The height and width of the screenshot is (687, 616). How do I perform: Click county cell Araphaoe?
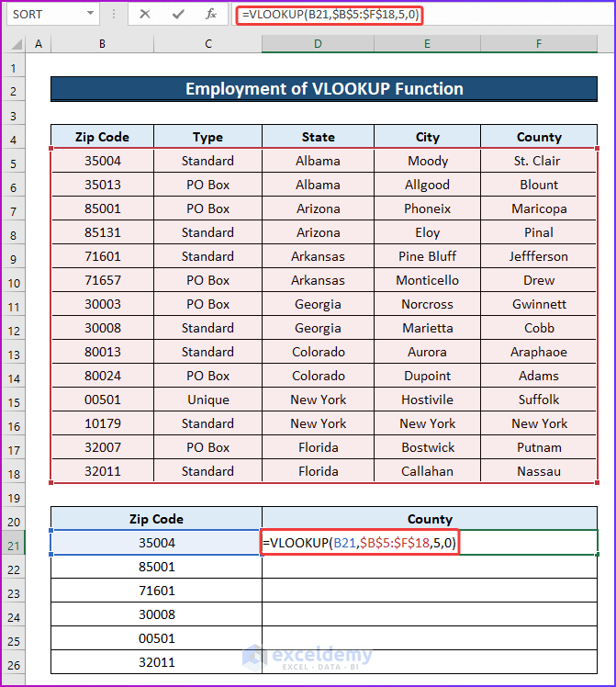click(539, 352)
